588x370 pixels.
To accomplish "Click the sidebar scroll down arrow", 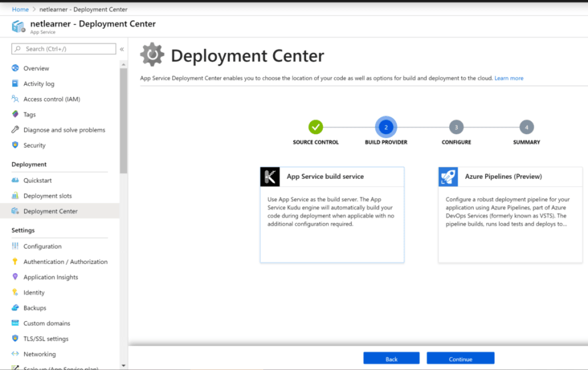I will point(124,365).
